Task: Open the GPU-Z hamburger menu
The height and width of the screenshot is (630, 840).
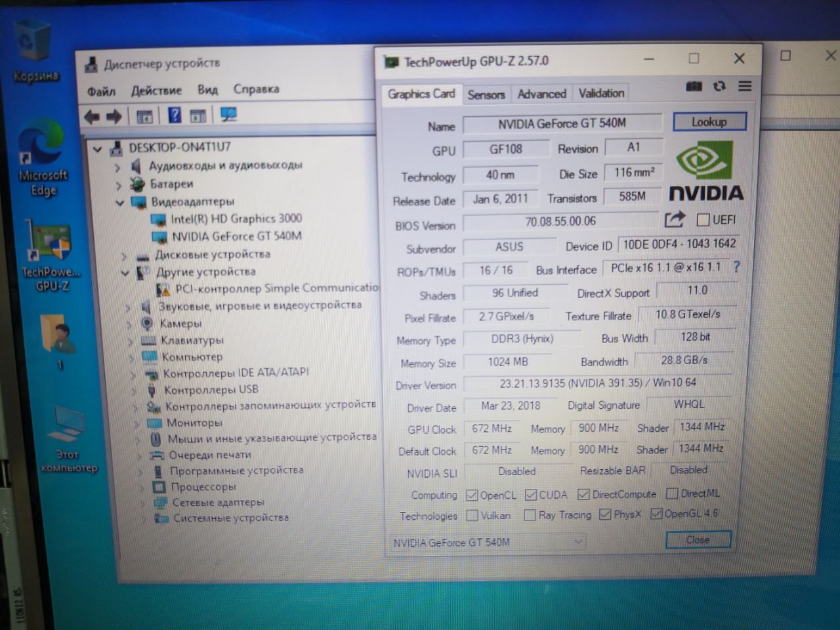Action: point(745,86)
